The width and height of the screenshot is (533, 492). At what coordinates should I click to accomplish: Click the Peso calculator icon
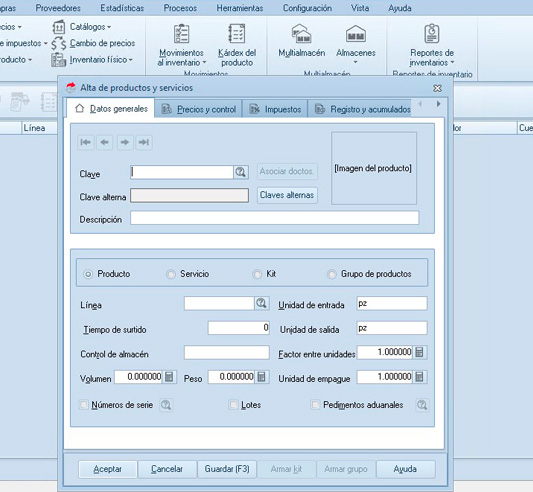261,377
